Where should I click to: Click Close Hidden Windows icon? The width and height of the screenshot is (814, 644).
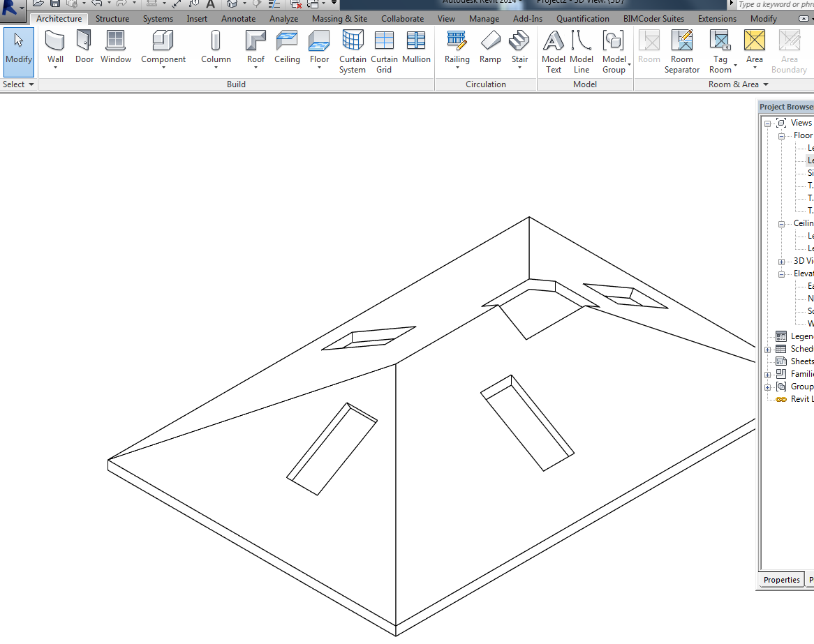tap(297, 4)
